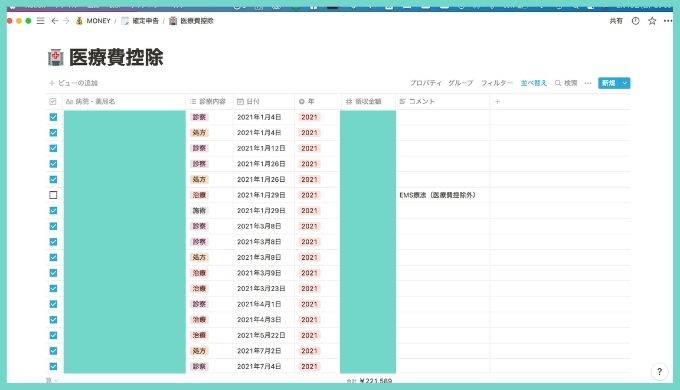Click the hospital page icon beside title
Image resolution: width=680 pixels, height=390 pixels.
coord(56,57)
